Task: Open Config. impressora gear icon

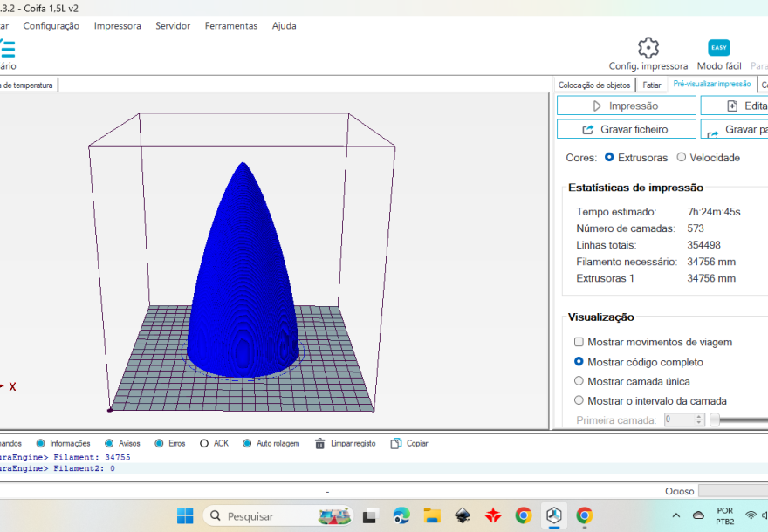Action: [648, 48]
